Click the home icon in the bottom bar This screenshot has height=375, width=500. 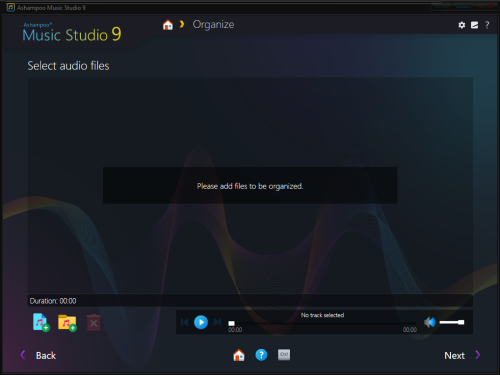[x=239, y=355]
